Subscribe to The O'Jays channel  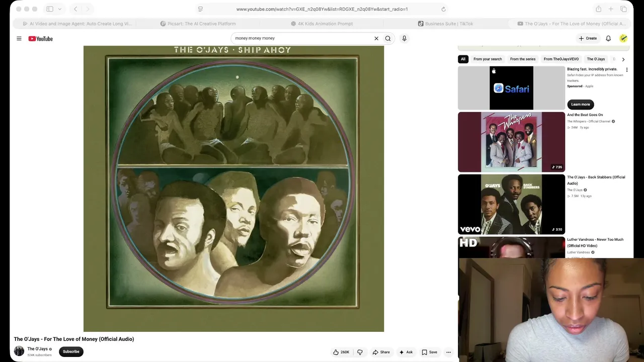tap(71, 352)
